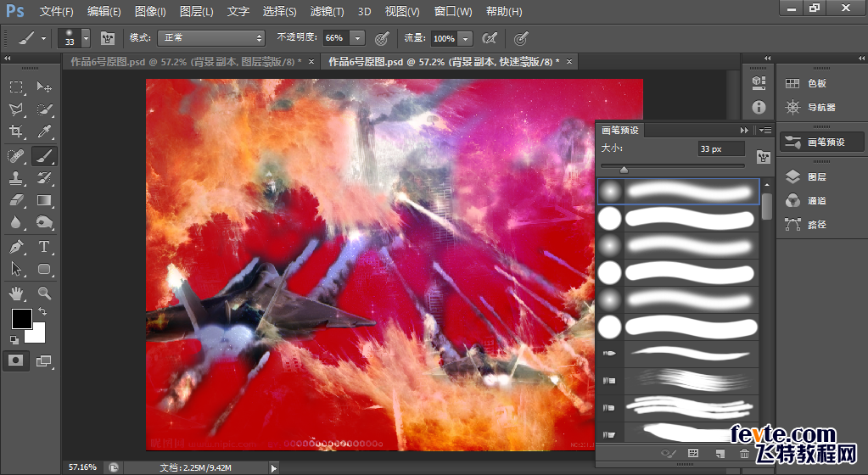The image size is (868, 475).
Task: Reset default foreground and background colors
Action: [x=14, y=339]
